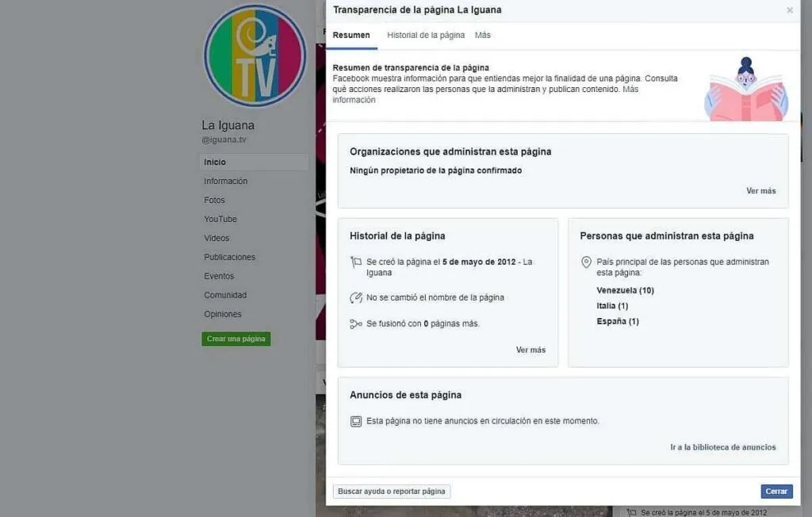The image size is (812, 517).
Task: Click the name-change edit icon in Historial
Action: tap(356, 298)
